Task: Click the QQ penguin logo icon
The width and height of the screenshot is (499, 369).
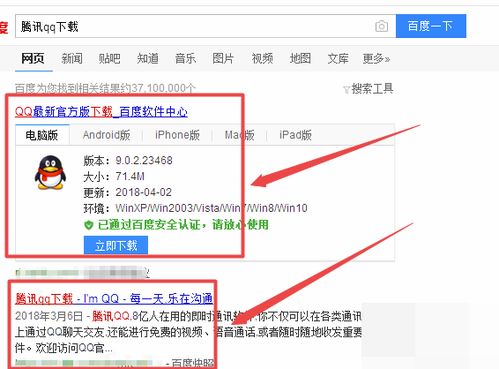Action: [x=50, y=173]
